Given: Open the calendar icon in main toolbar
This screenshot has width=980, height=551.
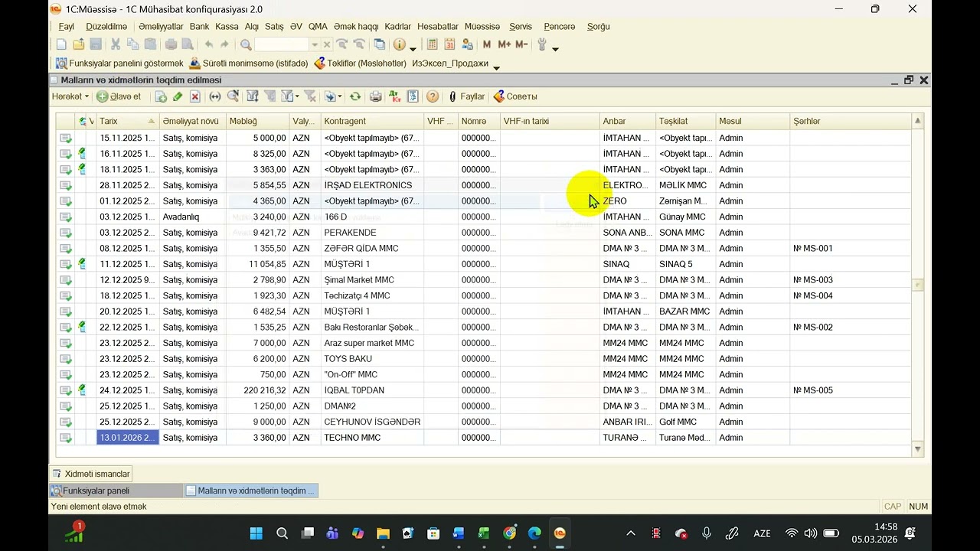Looking at the screenshot, I should (x=449, y=44).
